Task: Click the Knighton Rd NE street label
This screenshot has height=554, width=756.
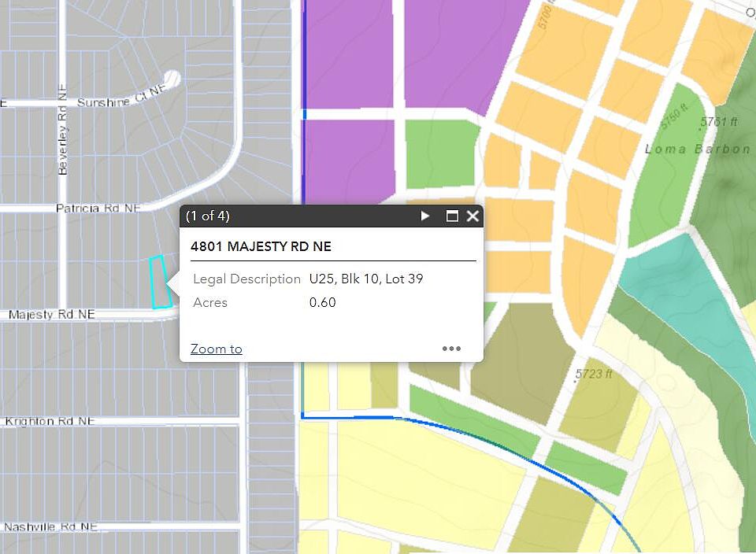Action: coord(49,421)
